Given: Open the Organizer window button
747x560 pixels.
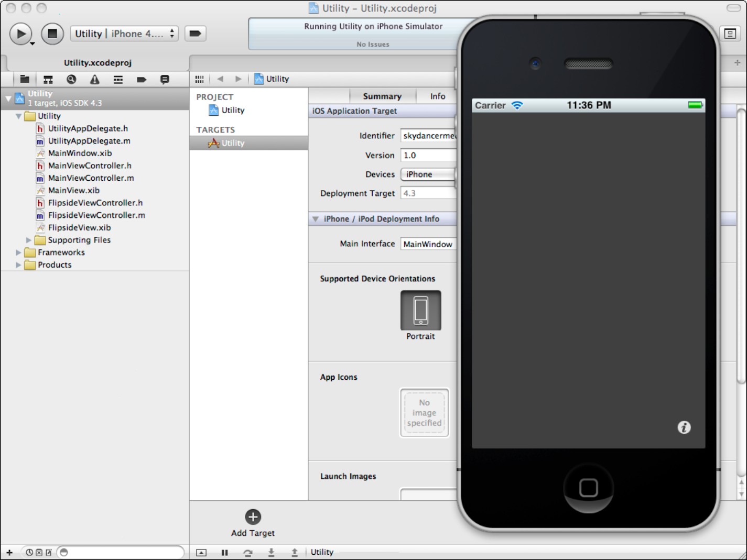Looking at the screenshot, I should point(730,34).
